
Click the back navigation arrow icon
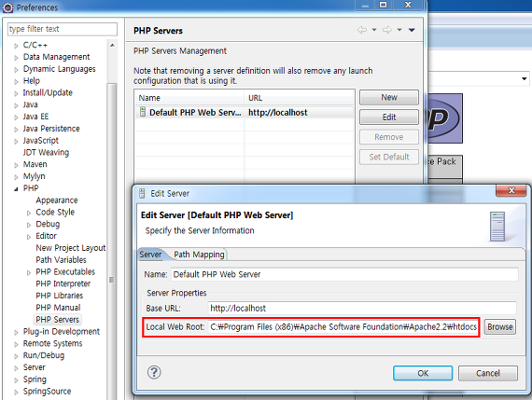click(362, 30)
